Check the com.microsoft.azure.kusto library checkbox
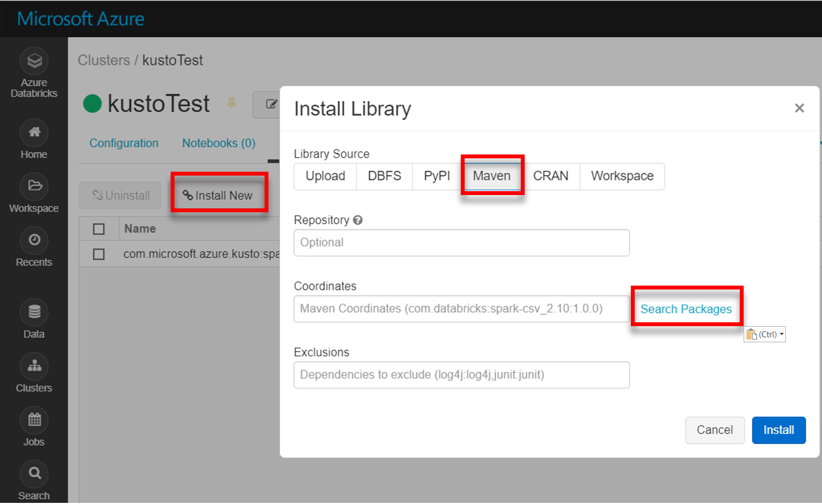 click(x=98, y=253)
